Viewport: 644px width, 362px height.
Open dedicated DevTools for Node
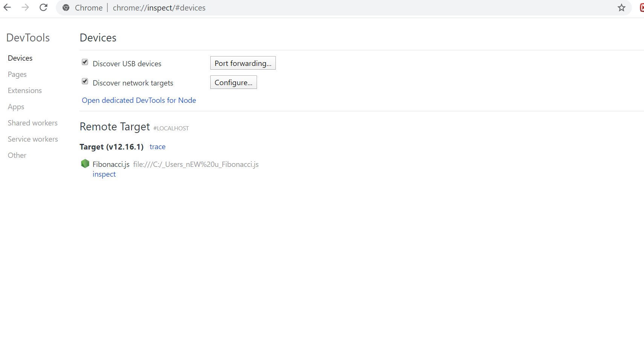pyautogui.click(x=139, y=100)
